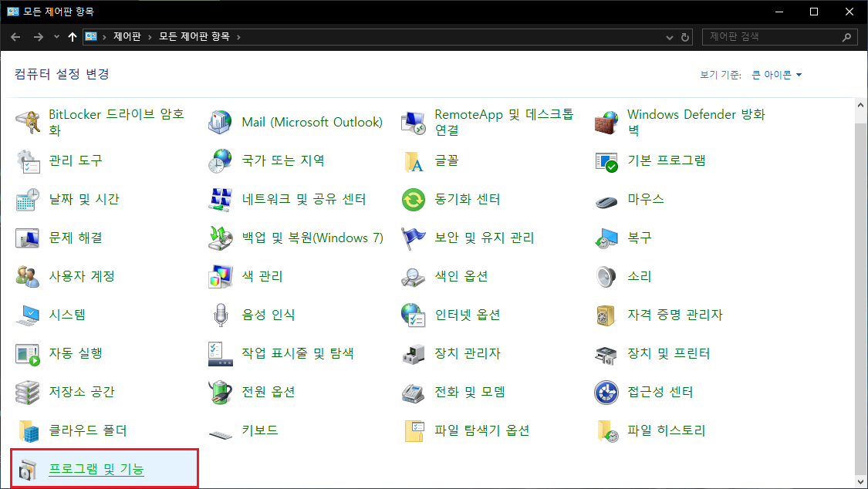The height and width of the screenshot is (489, 868).
Task: Expand the recent locations dropdown arrow
Action: click(56, 37)
